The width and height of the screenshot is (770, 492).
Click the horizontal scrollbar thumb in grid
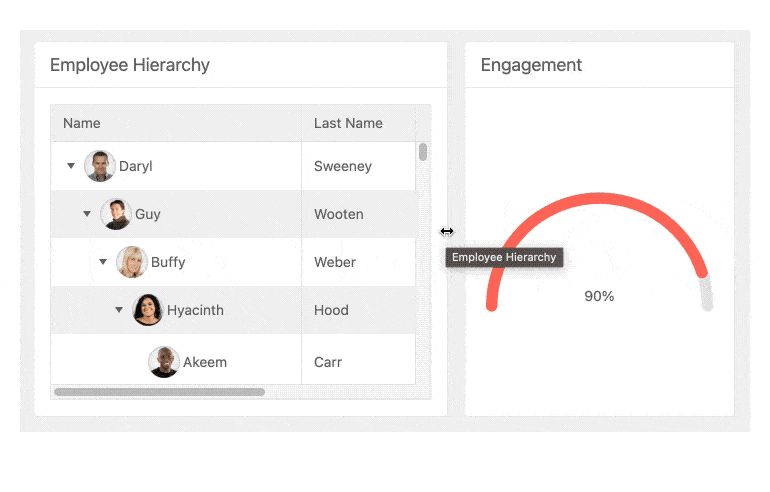(160, 392)
